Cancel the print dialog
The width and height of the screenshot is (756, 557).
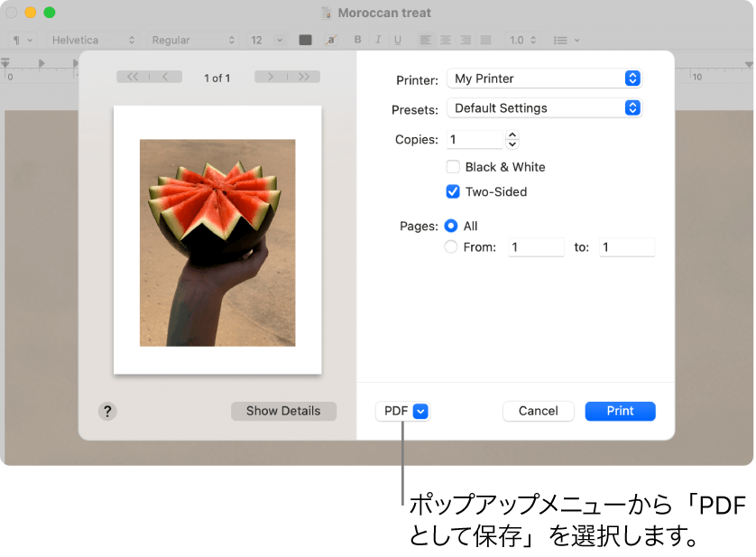(x=538, y=411)
